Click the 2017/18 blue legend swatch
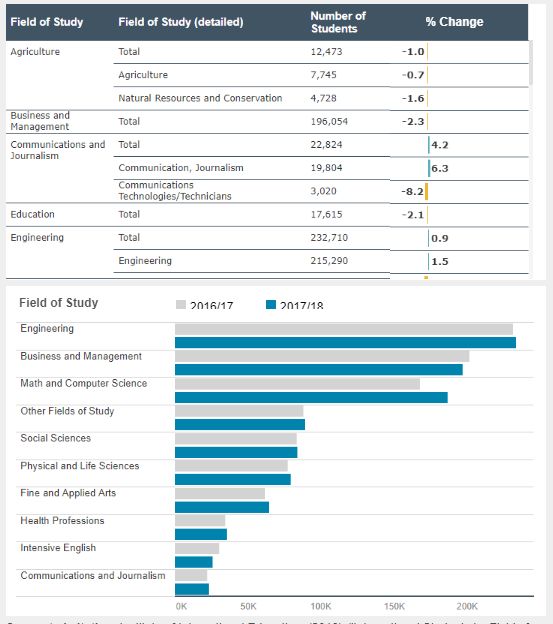Screen dimensions: 553x624 coord(271,304)
